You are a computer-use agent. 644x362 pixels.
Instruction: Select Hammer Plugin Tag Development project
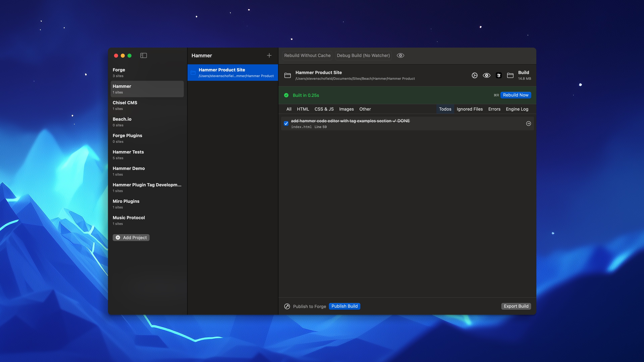coord(147,188)
